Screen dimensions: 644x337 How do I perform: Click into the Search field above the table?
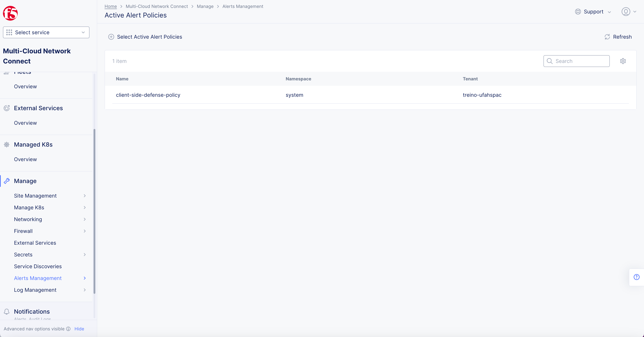point(576,61)
